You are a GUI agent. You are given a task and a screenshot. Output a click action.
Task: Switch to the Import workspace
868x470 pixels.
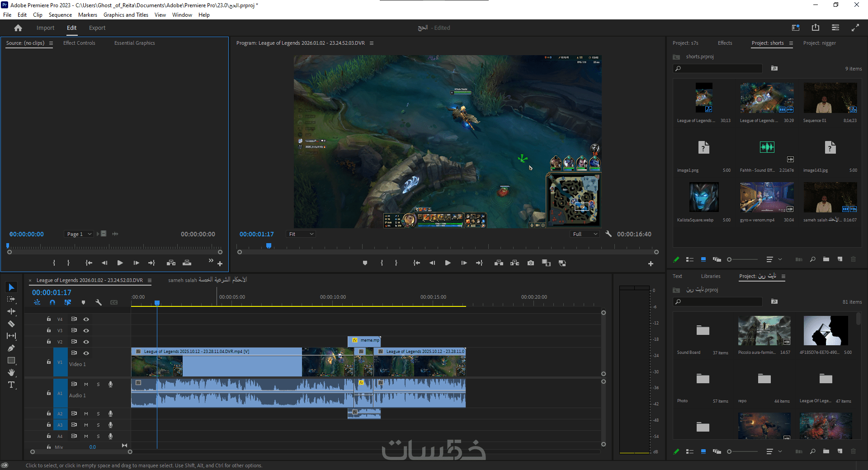coord(45,28)
